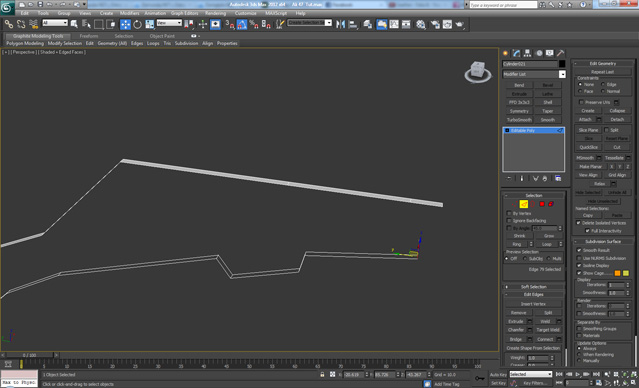Open the Motion command panel tab

pos(539,53)
